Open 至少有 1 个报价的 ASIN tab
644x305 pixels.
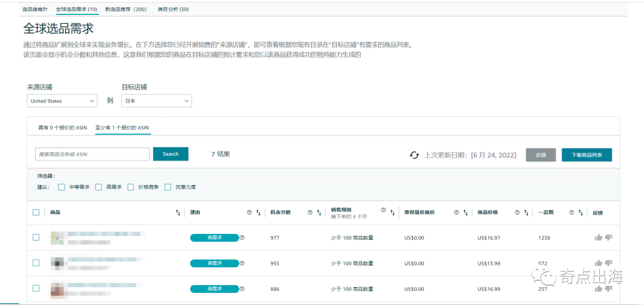[123, 128]
